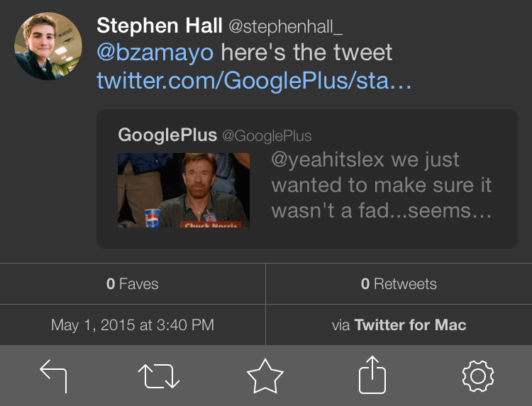View the Chuck Norris image thumbnail

point(184,190)
